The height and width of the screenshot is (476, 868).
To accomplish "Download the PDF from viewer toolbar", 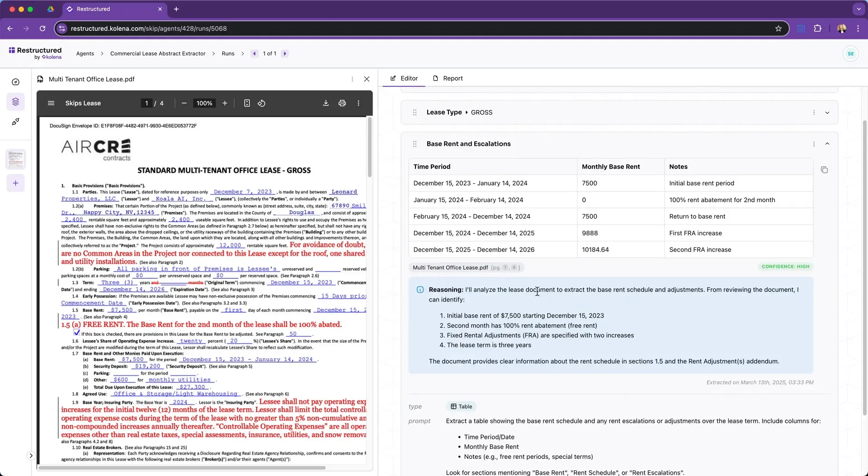I will [325, 103].
